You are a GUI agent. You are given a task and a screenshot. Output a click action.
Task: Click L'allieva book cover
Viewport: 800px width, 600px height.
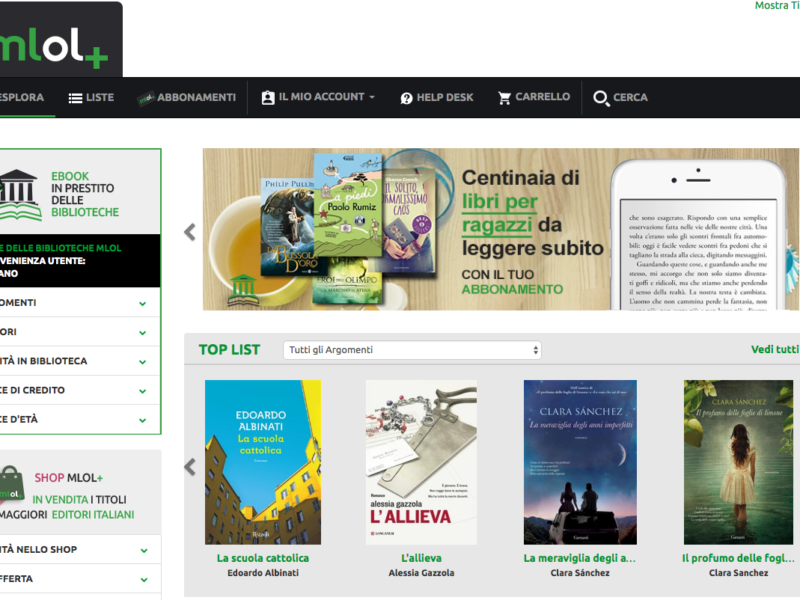(421, 462)
